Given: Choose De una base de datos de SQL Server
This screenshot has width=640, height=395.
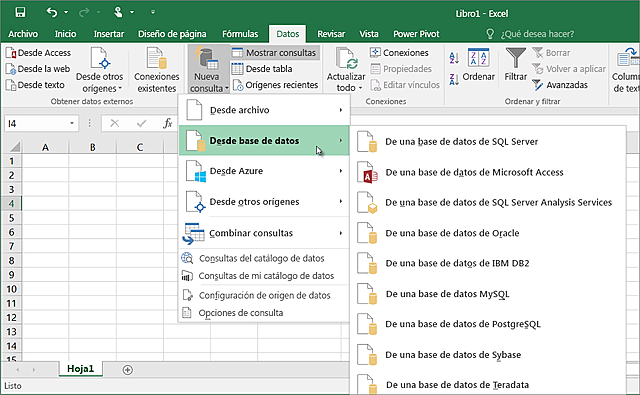Looking at the screenshot, I should click(488, 142).
